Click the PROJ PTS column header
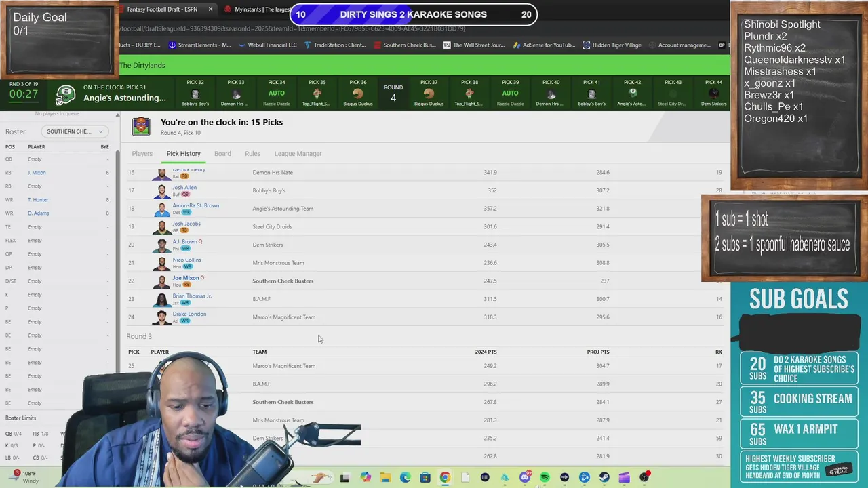Viewport: 868px width, 488px height. pyautogui.click(x=598, y=352)
